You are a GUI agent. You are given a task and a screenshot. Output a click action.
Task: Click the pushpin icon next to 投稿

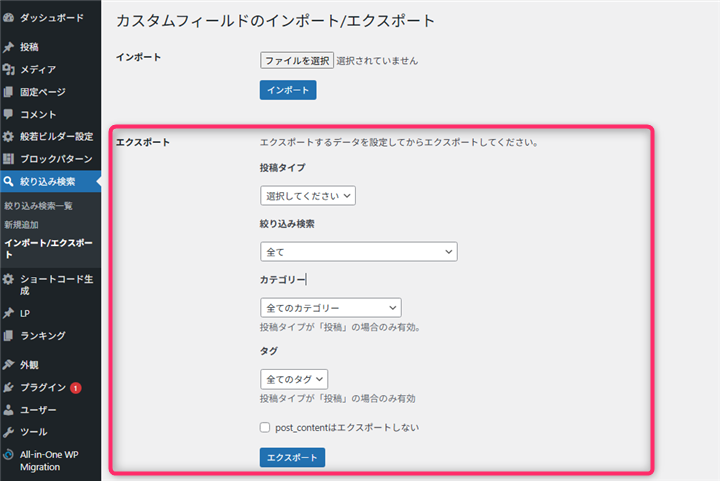tap(8, 47)
